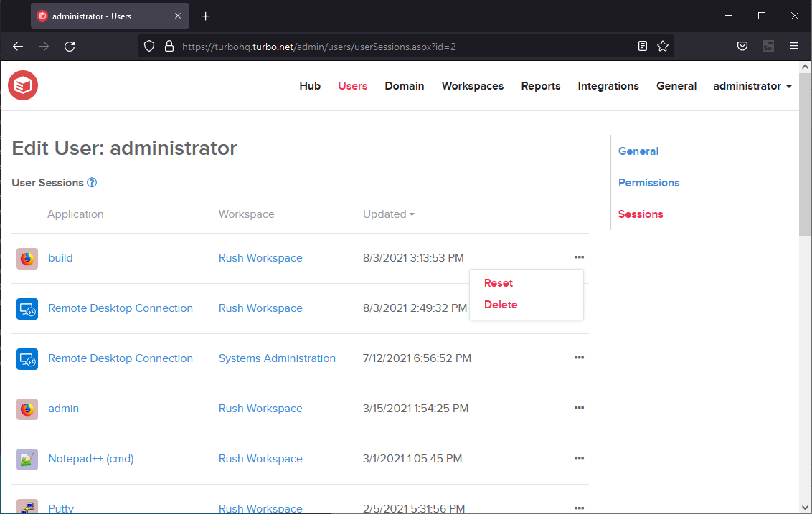
Task: Open Sessions section in side panel
Action: coord(641,214)
